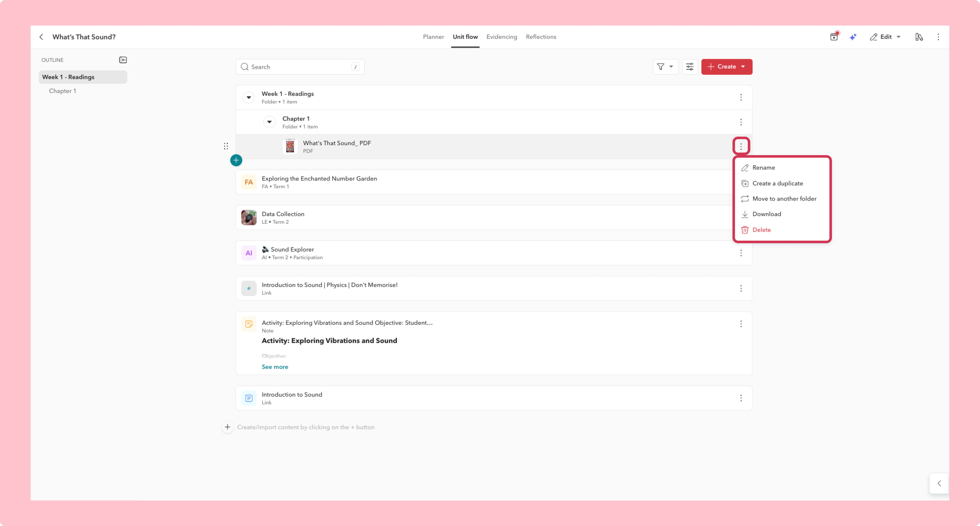Click the plus button to create or import content

coord(227,427)
